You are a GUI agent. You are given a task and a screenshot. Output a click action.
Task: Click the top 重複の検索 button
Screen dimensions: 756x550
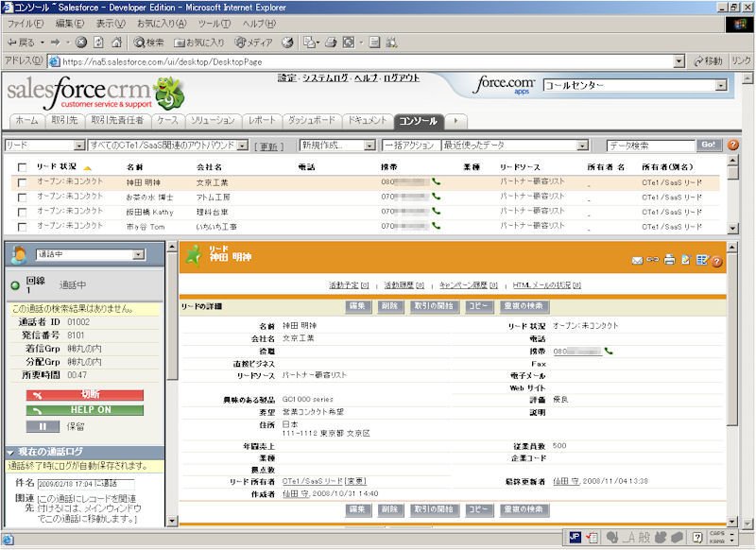[x=524, y=306]
